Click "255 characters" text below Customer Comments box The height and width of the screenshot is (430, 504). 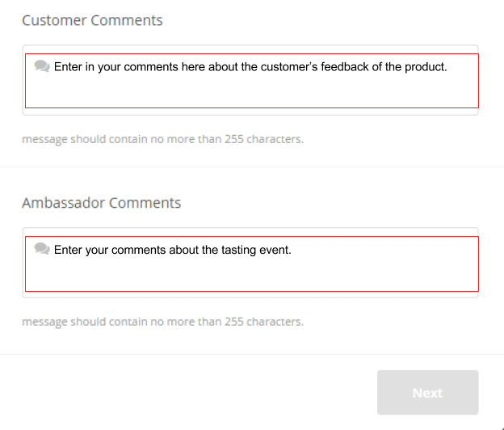coord(262,139)
